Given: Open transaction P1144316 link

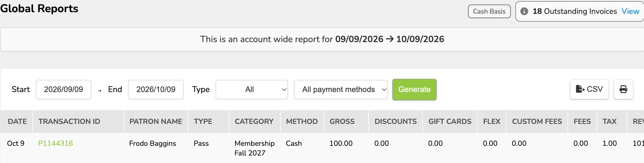Looking at the screenshot, I should click(56, 143).
